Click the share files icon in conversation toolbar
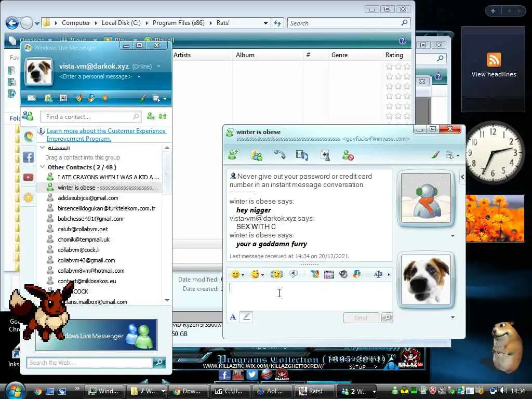The height and width of the screenshot is (399, 532). click(257, 155)
